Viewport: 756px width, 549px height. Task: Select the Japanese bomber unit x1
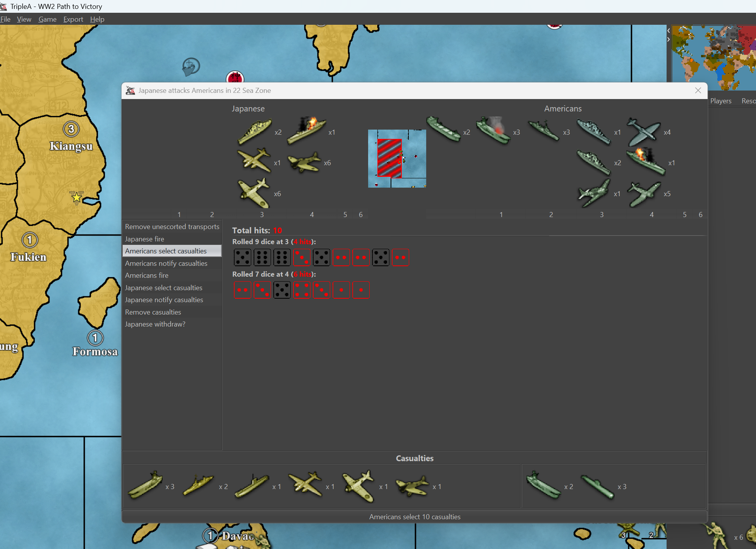click(254, 160)
